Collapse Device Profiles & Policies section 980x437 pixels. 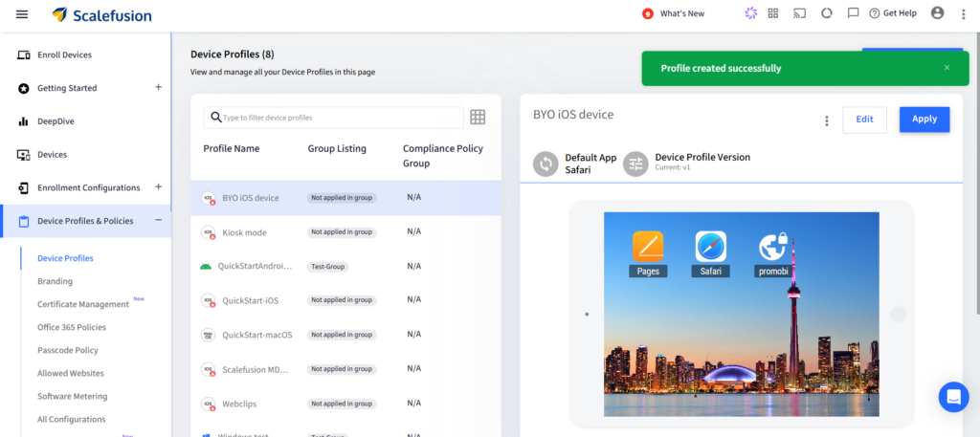158,221
